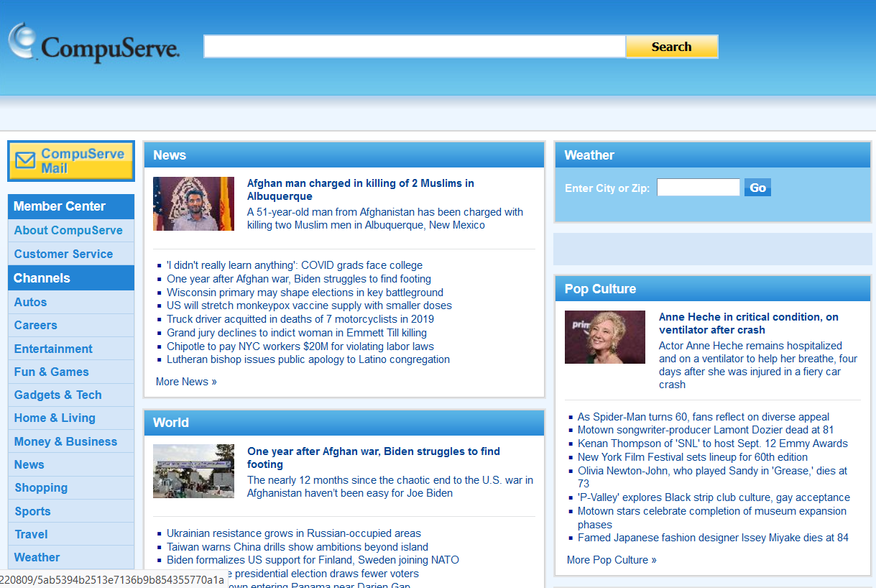The width and height of the screenshot is (876, 588).
Task: Open CompuServe Mail via the envelope icon
Action: pyautogui.click(x=27, y=162)
